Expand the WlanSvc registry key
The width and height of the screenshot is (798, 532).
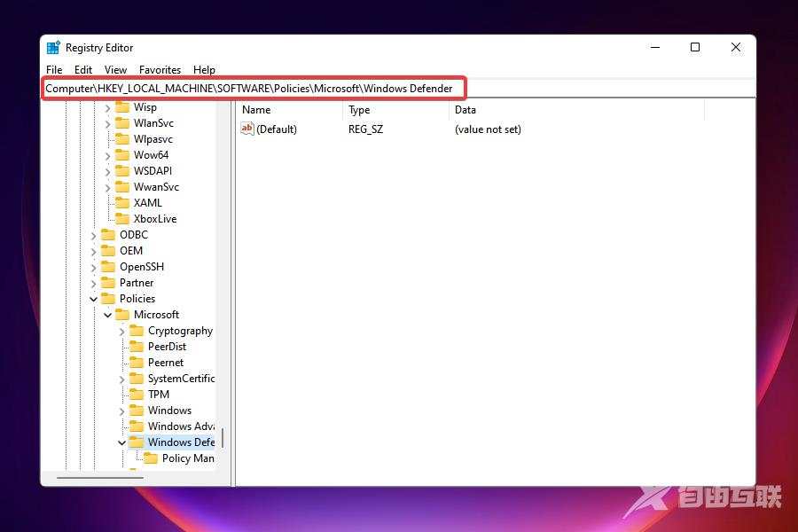[108, 122]
